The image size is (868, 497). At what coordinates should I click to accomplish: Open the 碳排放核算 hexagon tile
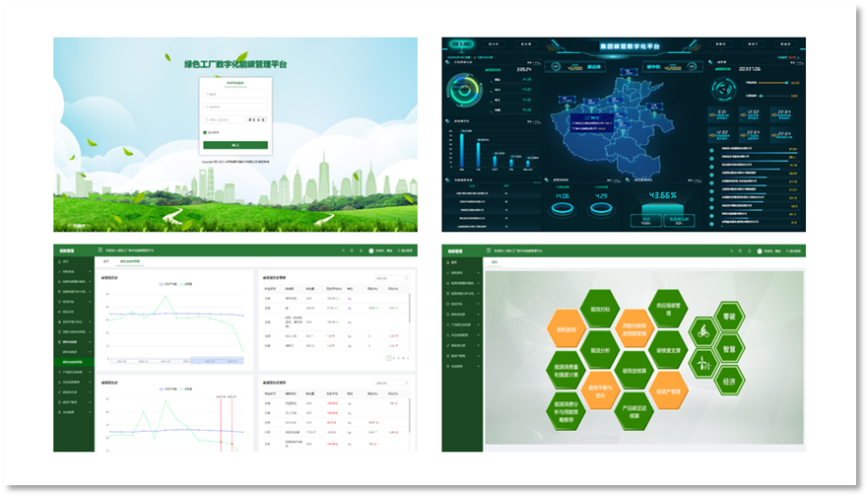(634, 370)
